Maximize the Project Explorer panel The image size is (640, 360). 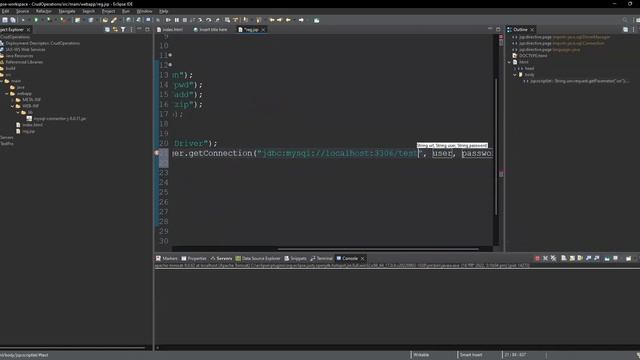tap(147, 29)
